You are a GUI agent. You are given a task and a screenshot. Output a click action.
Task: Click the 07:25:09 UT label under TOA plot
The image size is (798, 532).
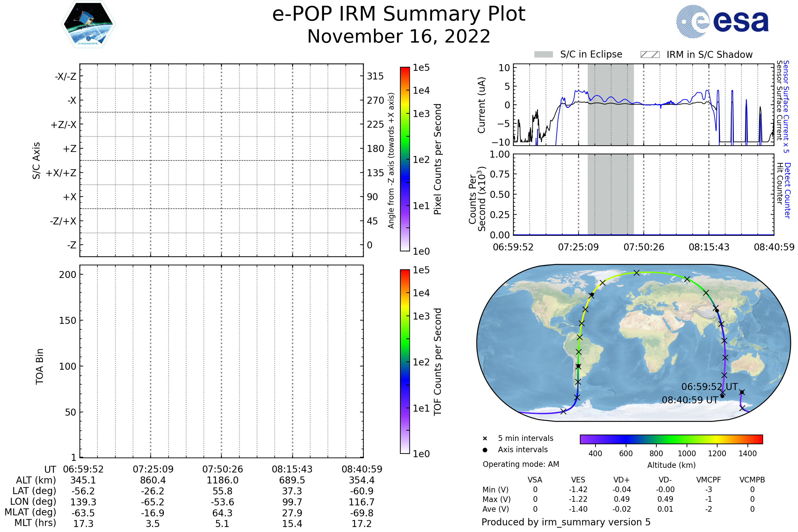(153, 469)
